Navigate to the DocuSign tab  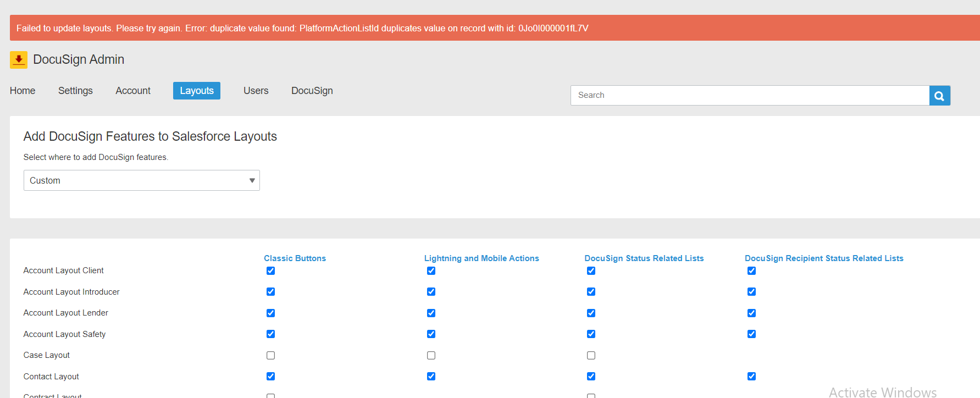[x=312, y=91]
